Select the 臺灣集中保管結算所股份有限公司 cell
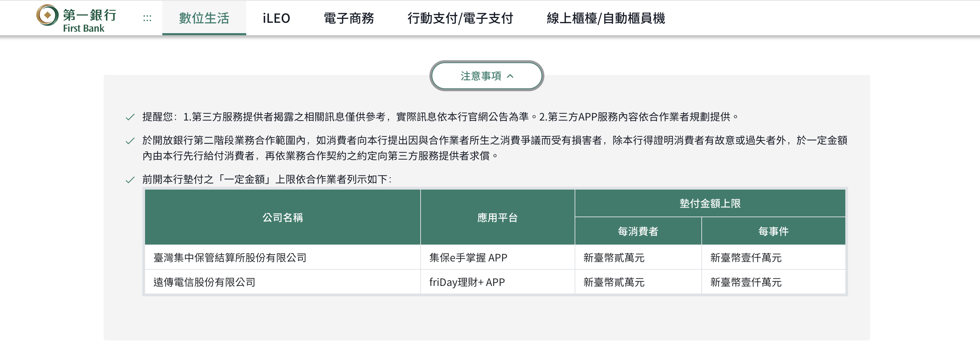Image resolution: width=980 pixels, height=355 pixels. (x=230, y=258)
